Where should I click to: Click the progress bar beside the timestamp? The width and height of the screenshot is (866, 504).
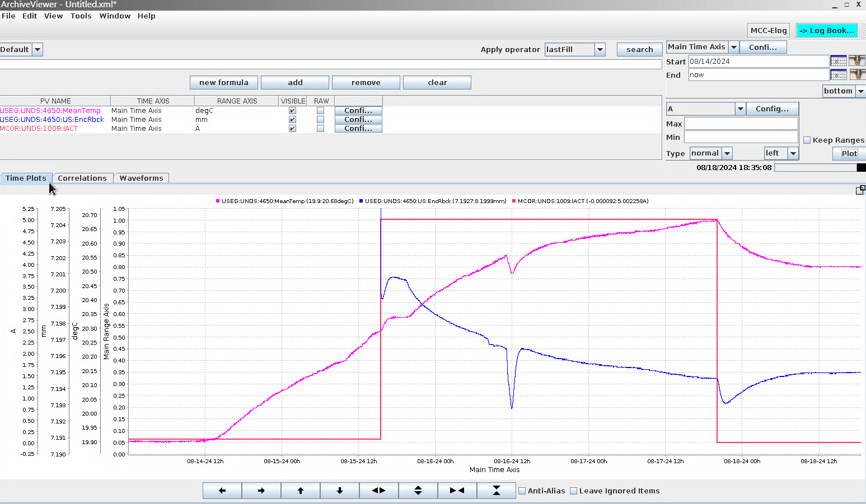816,168
